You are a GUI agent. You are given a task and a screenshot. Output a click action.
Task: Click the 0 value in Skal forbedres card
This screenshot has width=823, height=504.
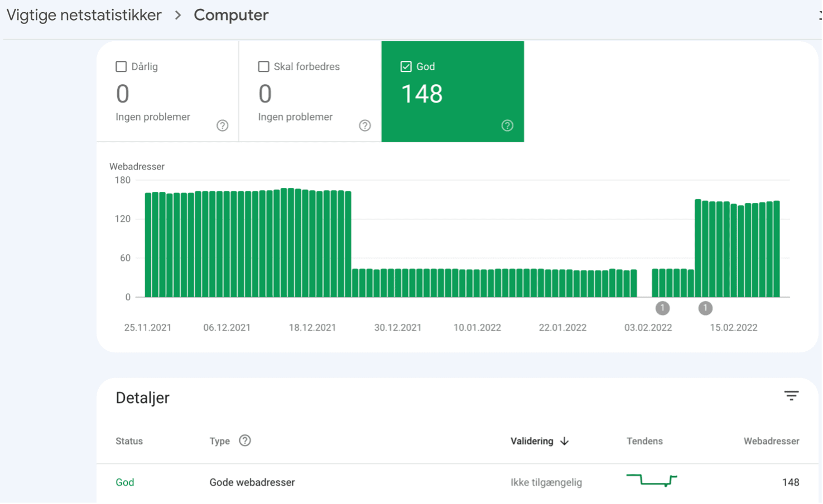265,94
